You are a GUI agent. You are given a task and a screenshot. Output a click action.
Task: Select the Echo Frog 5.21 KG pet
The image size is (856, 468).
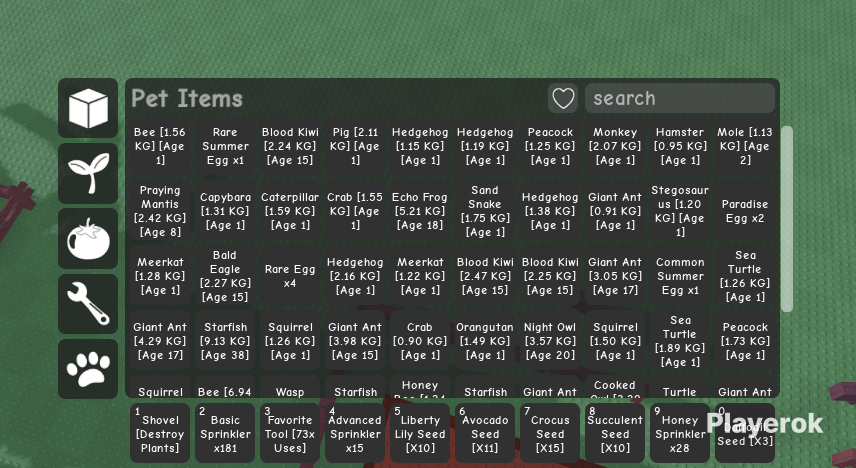click(x=420, y=211)
